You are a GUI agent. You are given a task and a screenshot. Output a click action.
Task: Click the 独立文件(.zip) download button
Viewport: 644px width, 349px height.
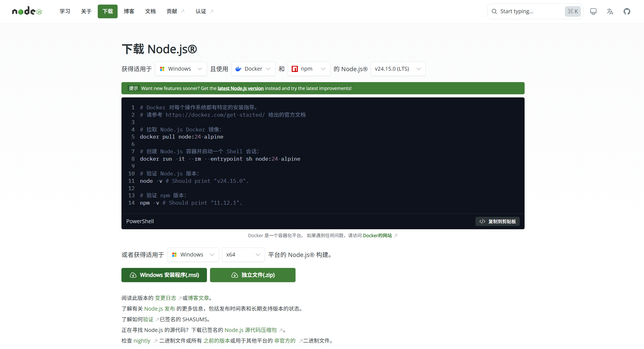(253, 275)
